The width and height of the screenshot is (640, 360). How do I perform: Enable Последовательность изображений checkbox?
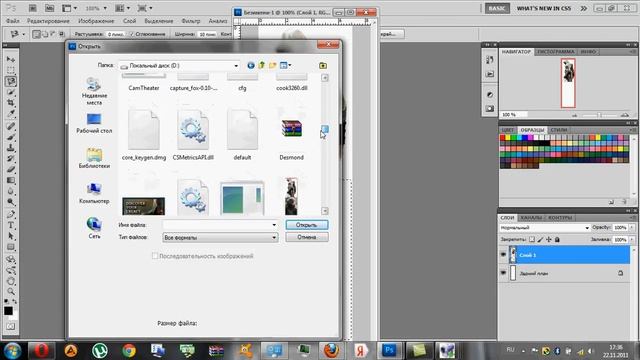pyautogui.click(x=155, y=256)
